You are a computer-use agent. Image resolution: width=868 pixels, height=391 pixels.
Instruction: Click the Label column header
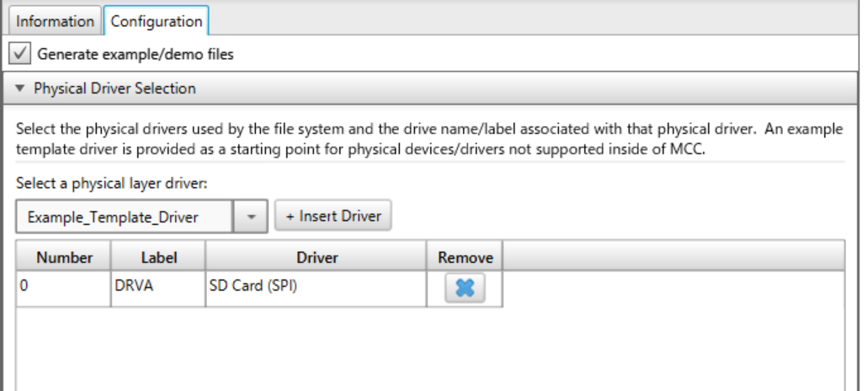pyautogui.click(x=159, y=258)
